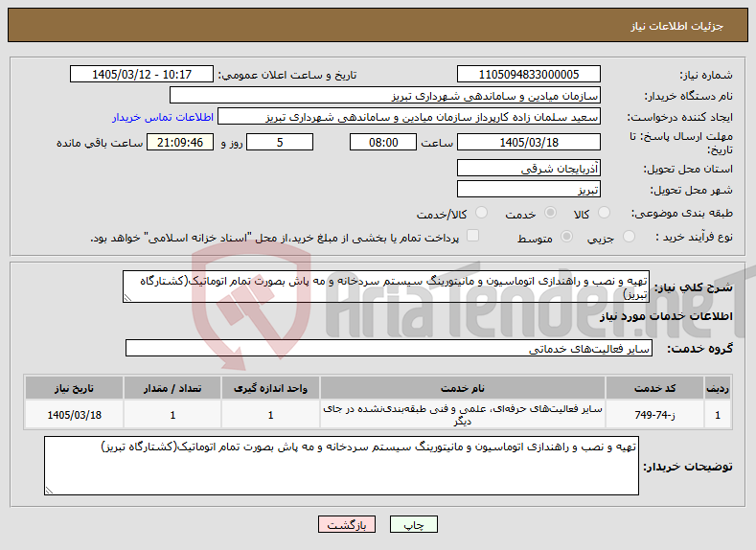756x550 pixels.
Task: Click the کد خدمت column header
Action: coord(654,388)
